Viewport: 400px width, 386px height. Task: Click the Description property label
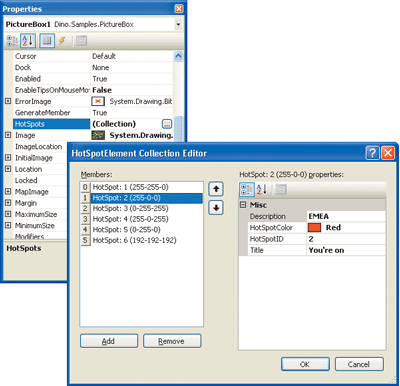click(x=268, y=216)
